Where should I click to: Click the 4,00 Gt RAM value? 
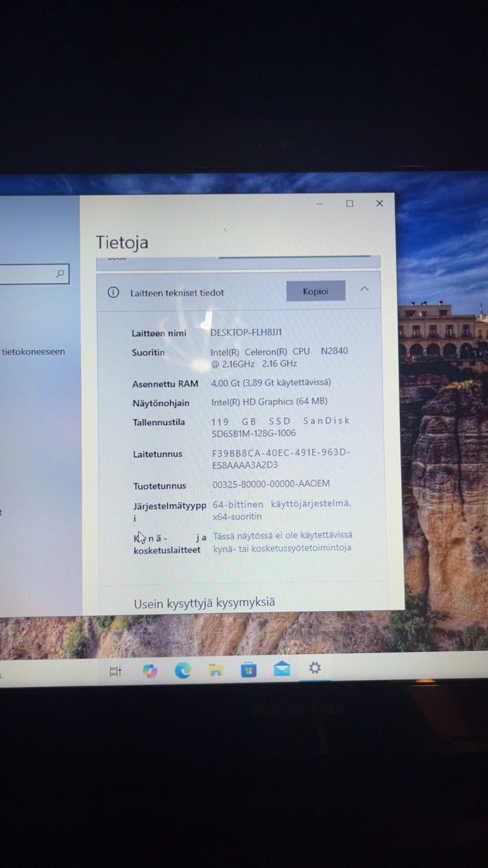(271, 382)
